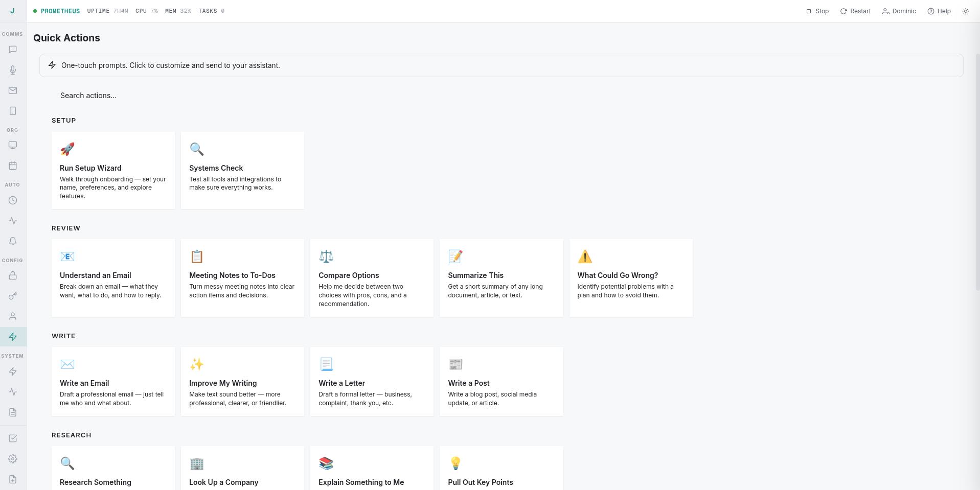Open the Systems Check card
Viewport: 980px width, 490px height.
click(x=242, y=170)
